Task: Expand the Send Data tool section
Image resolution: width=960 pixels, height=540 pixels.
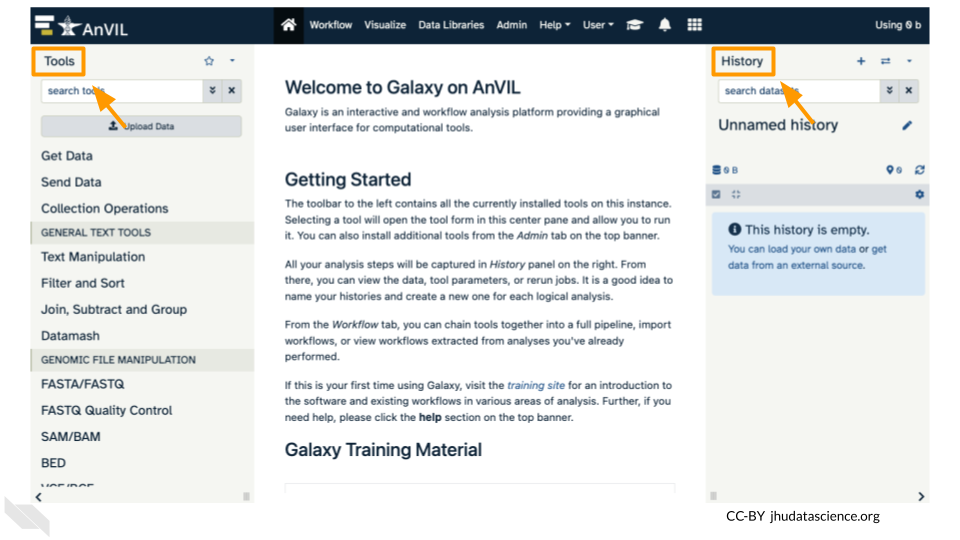Action: point(71,182)
